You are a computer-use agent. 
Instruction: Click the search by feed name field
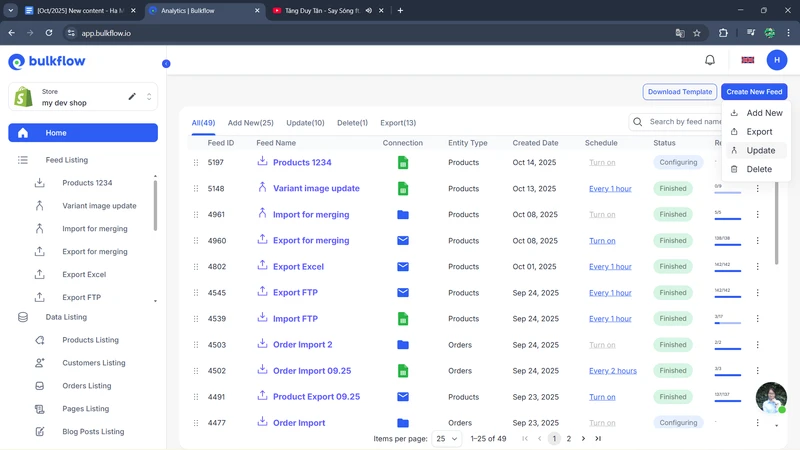click(684, 122)
